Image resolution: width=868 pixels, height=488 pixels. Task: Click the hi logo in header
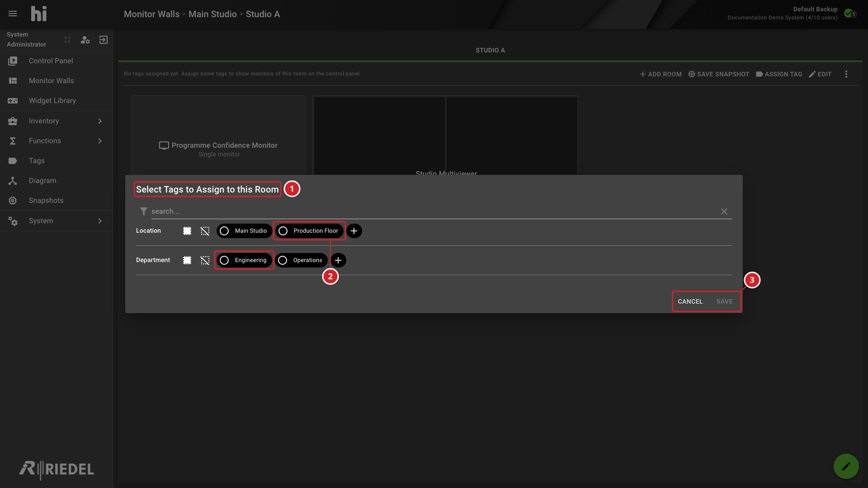[39, 14]
